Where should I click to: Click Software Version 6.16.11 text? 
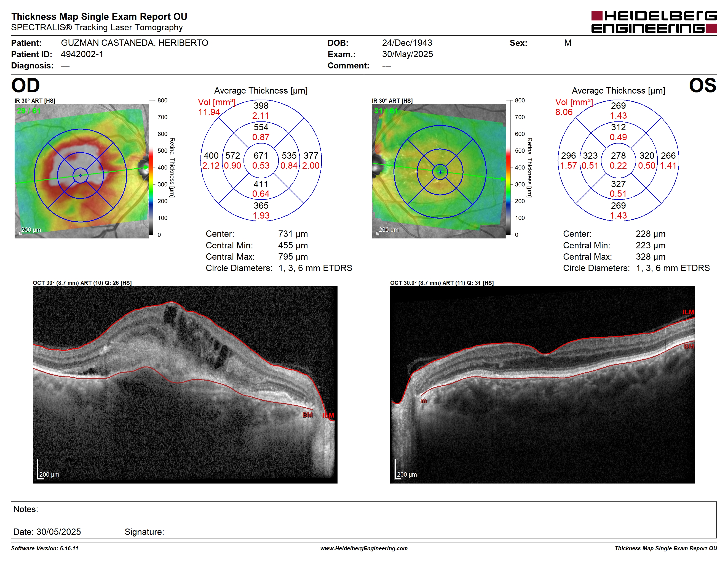pyautogui.click(x=45, y=548)
